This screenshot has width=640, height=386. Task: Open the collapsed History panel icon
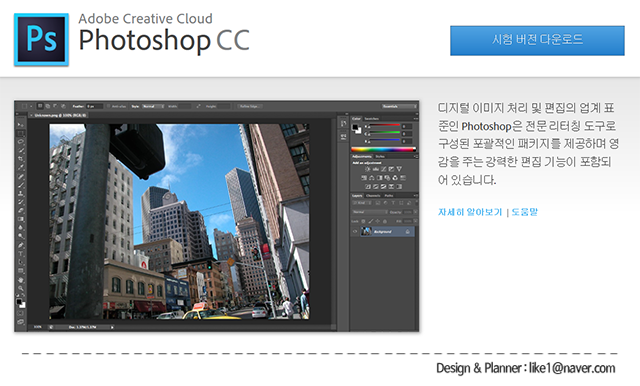[344, 124]
